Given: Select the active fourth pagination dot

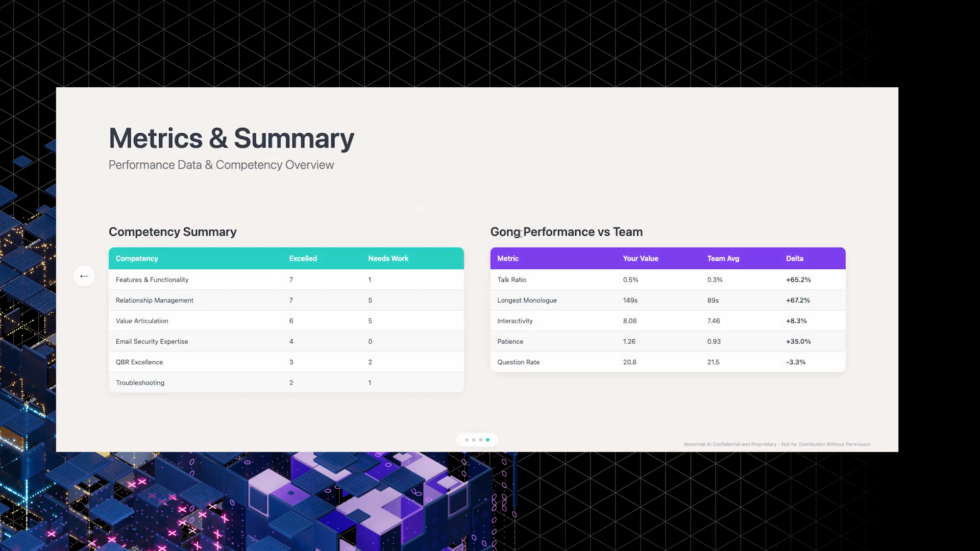Looking at the screenshot, I should coord(487,440).
